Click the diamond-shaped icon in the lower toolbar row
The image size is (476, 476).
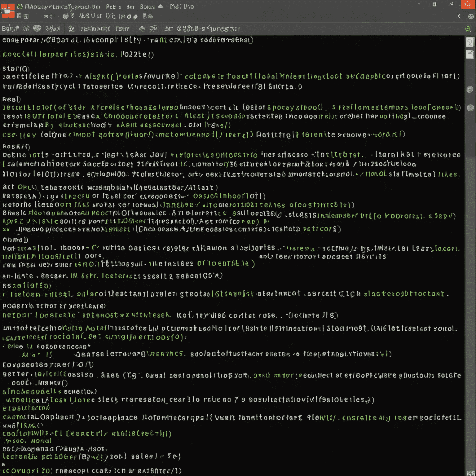pos(142,29)
